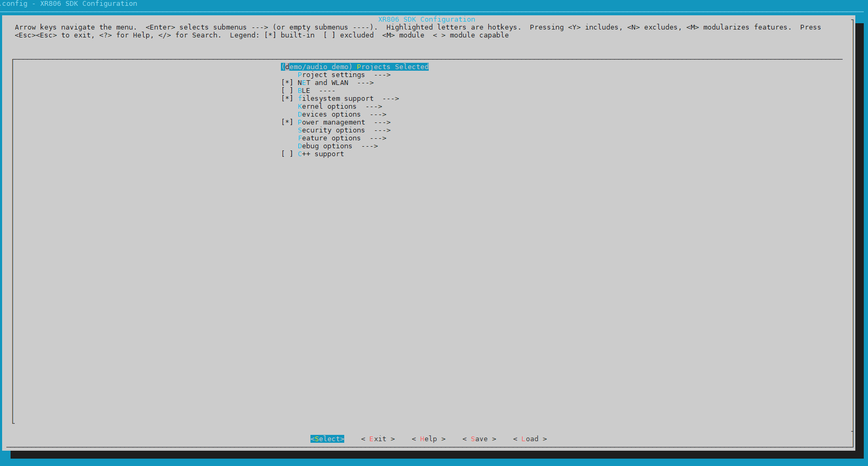This screenshot has height=466, width=868.
Task: Expand Devices options submenu arrow
Action: [378, 115]
